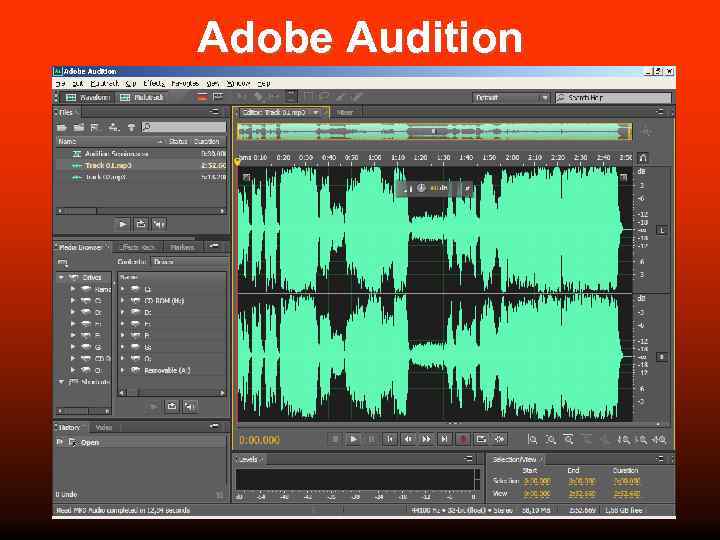This screenshot has height=540, width=720.
Task: Open the Window menu
Action: click(238, 84)
